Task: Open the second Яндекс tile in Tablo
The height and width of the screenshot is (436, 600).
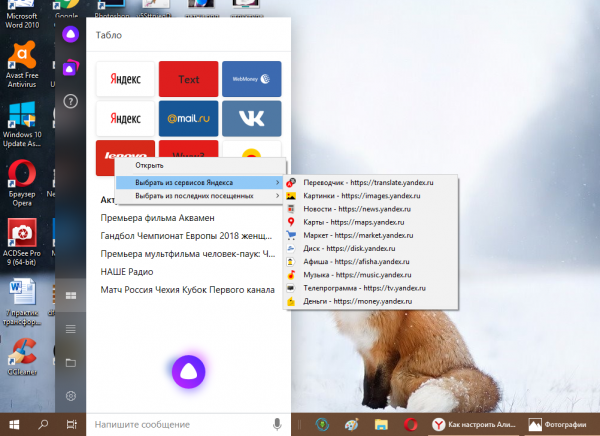Action: 126,118
